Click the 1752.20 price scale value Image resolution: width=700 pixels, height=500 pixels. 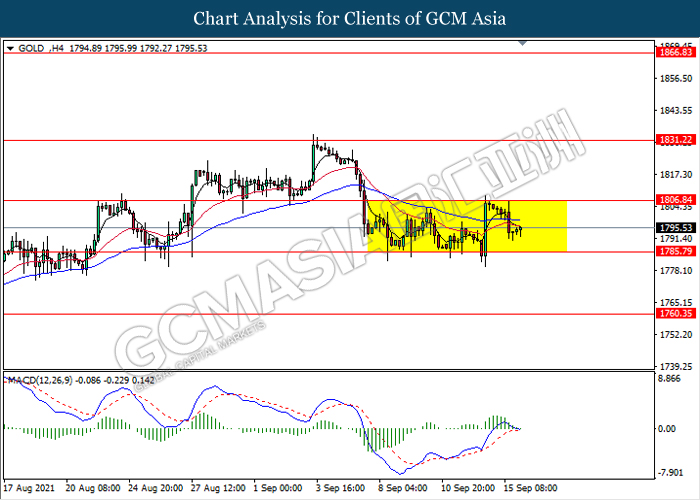(x=676, y=334)
